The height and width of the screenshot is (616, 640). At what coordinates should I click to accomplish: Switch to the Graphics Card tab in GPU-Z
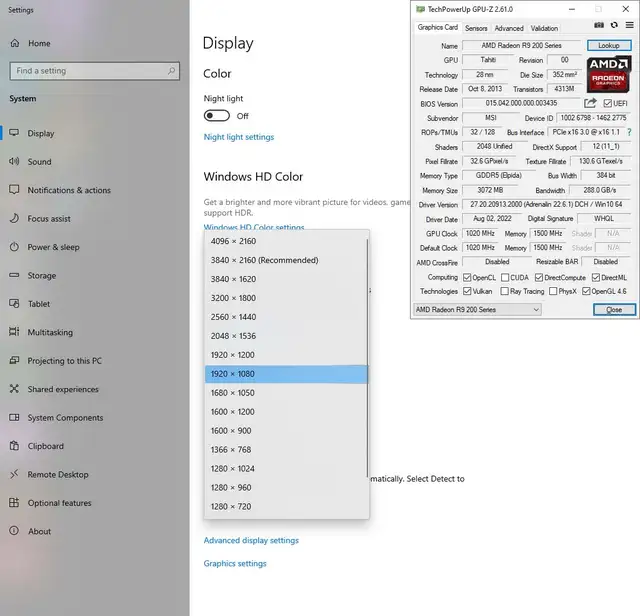[x=438, y=27]
